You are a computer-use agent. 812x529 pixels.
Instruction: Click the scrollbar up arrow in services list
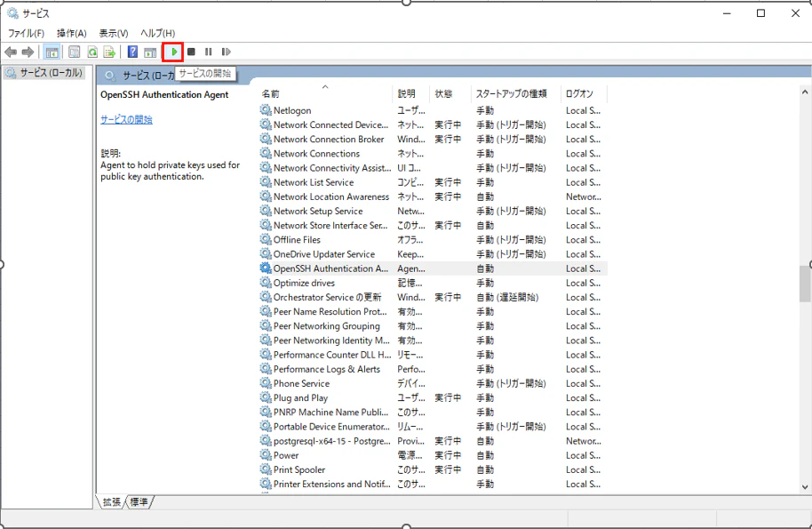tap(805, 92)
